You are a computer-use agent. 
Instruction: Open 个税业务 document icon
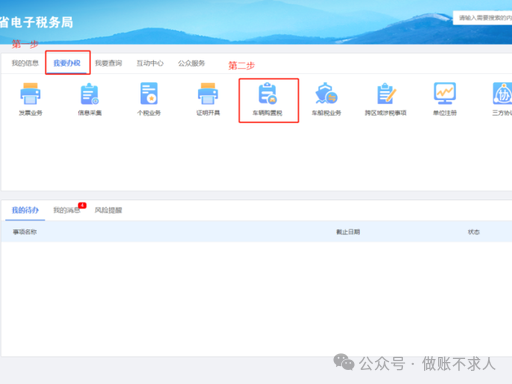click(149, 94)
